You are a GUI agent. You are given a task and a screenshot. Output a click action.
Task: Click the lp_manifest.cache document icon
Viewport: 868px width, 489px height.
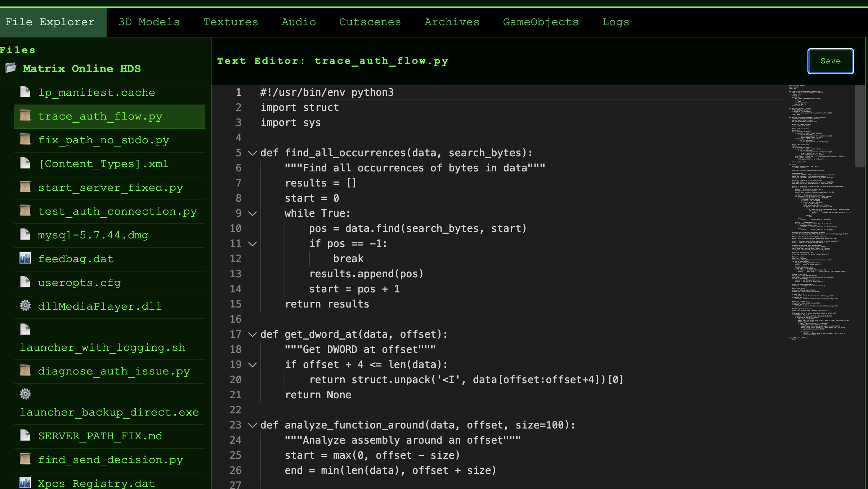(x=25, y=92)
